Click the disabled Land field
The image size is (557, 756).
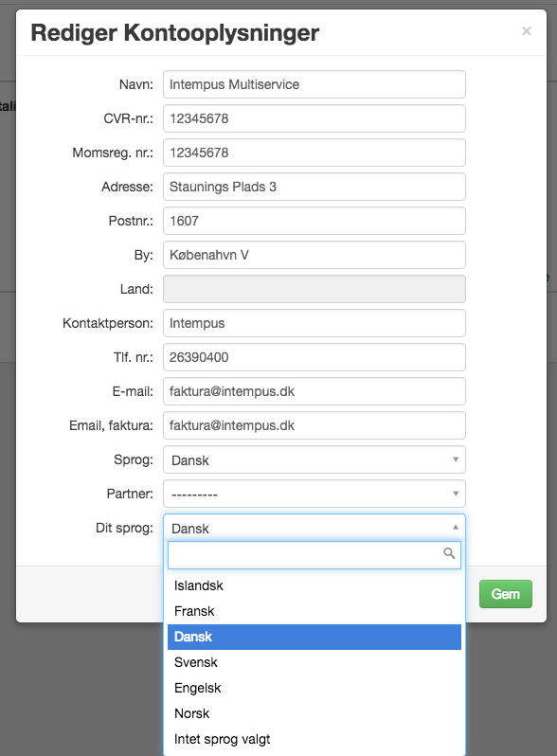(x=314, y=289)
